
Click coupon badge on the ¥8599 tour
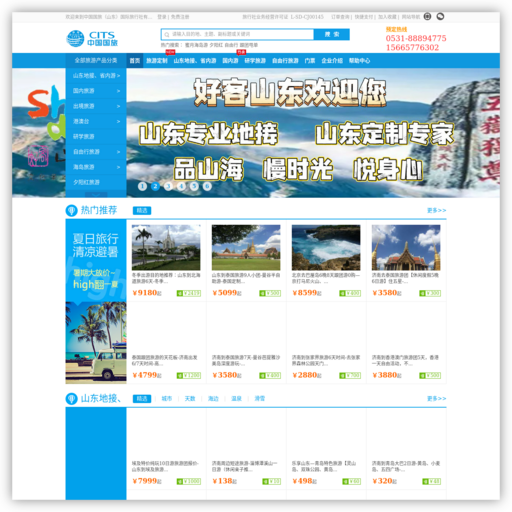(350, 293)
